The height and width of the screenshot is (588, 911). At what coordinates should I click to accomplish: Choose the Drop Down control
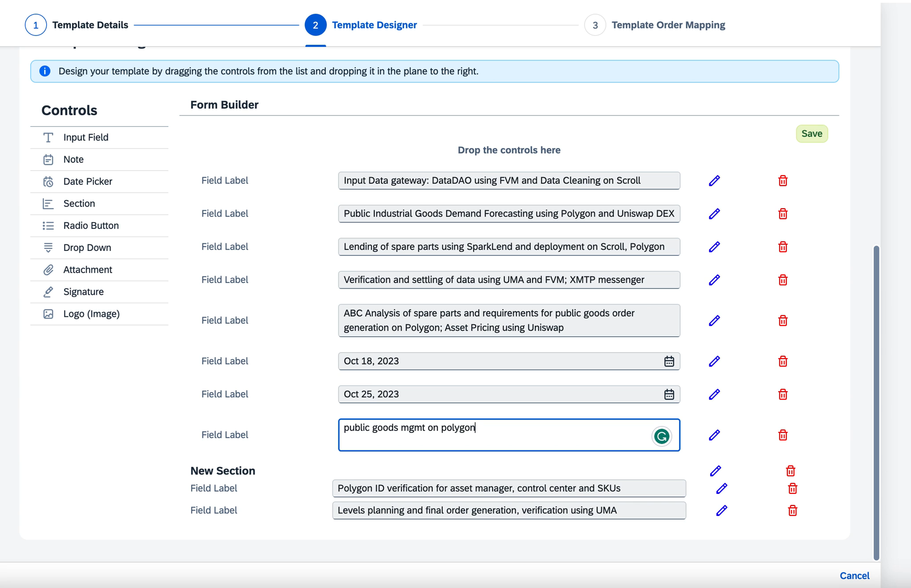pyautogui.click(x=99, y=247)
